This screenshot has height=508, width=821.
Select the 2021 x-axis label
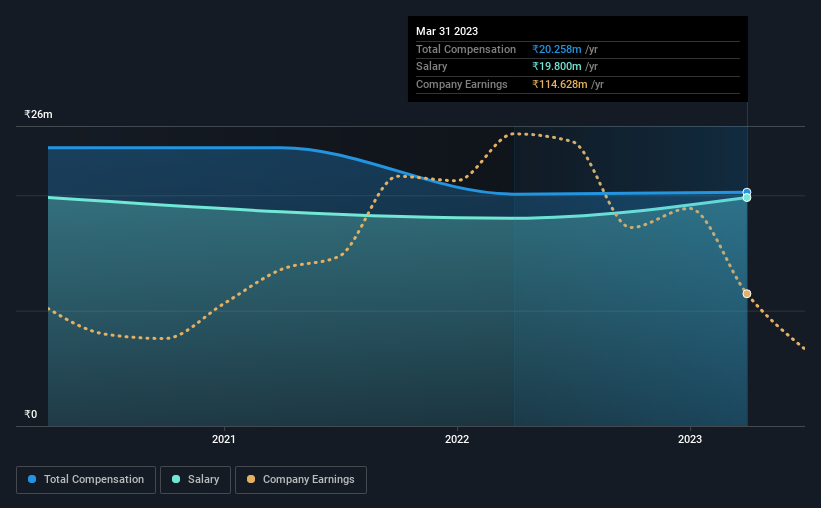click(224, 439)
